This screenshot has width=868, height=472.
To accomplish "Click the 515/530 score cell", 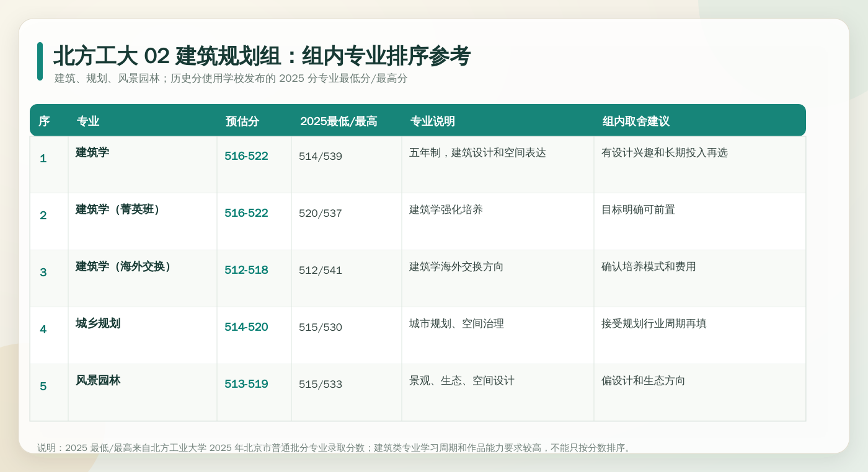I will 321,327.
